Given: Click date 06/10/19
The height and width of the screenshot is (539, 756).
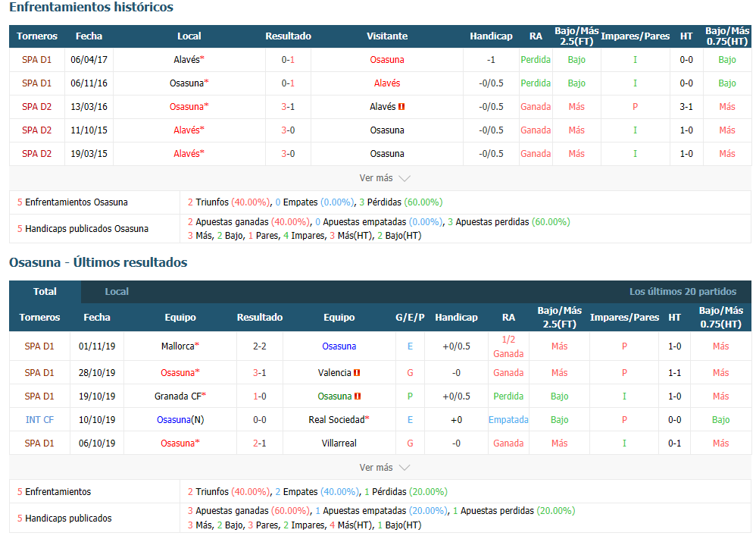Looking at the screenshot, I should (x=97, y=443).
